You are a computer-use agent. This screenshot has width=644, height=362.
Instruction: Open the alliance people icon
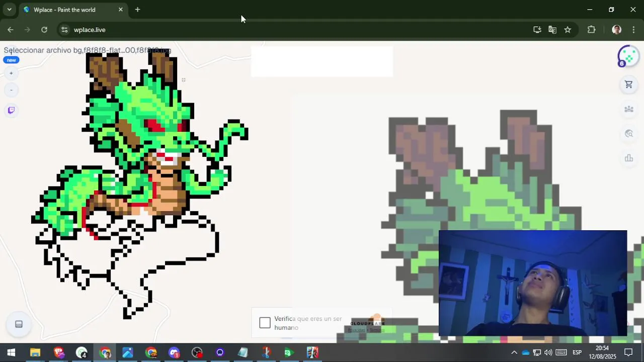click(628, 109)
